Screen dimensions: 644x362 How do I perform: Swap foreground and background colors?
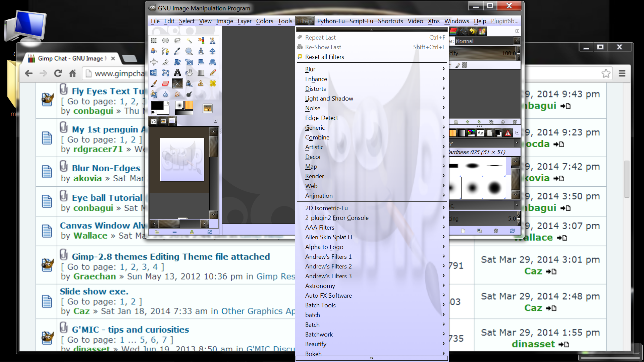(x=167, y=103)
